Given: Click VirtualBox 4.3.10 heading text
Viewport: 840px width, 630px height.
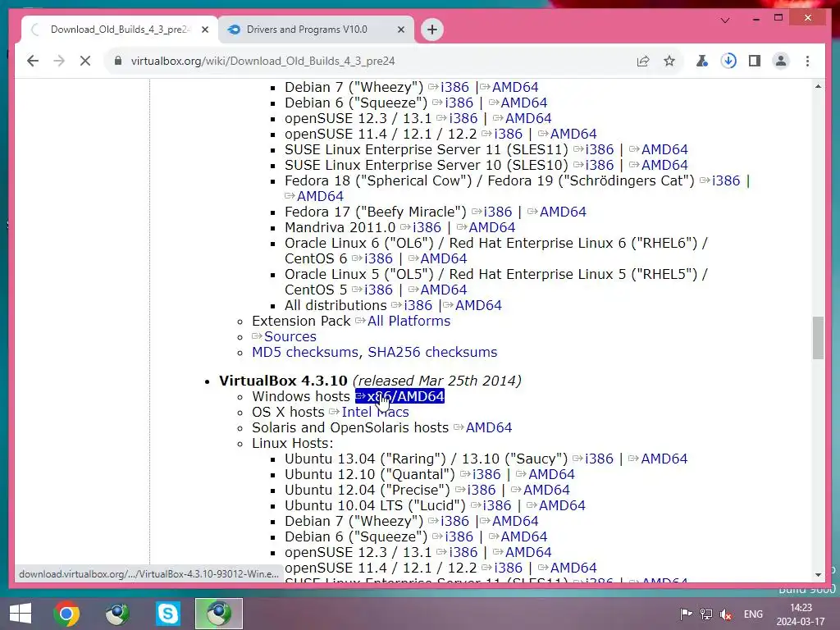Looking at the screenshot, I should coord(283,381).
